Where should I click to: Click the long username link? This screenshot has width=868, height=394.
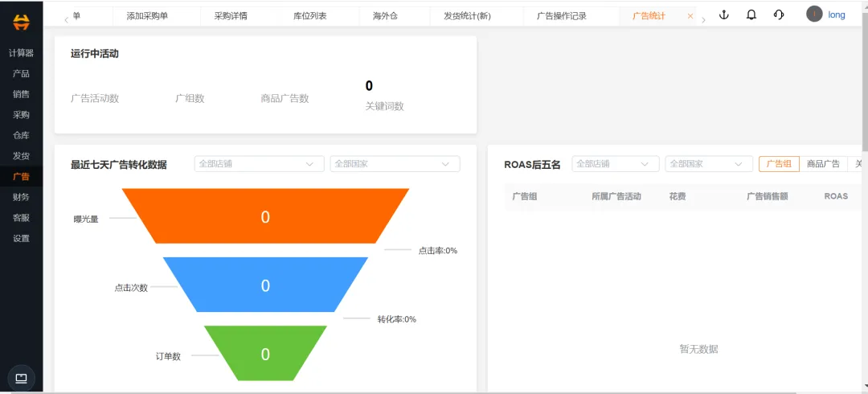(x=837, y=15)
